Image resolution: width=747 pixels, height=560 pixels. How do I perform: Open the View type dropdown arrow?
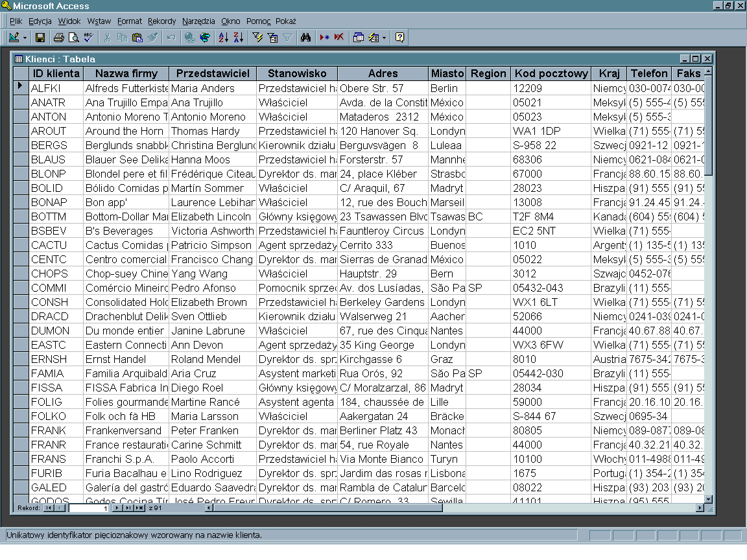25,38
